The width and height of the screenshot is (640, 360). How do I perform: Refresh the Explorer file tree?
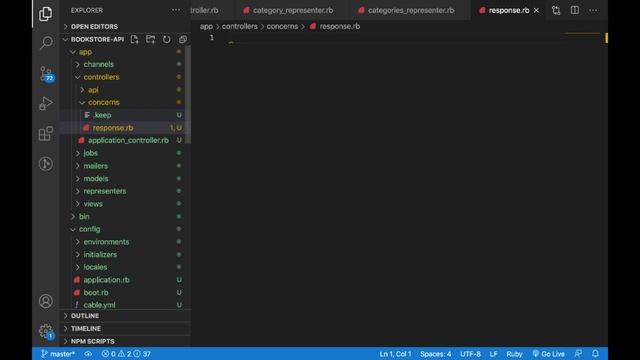[x=167, y=39]
